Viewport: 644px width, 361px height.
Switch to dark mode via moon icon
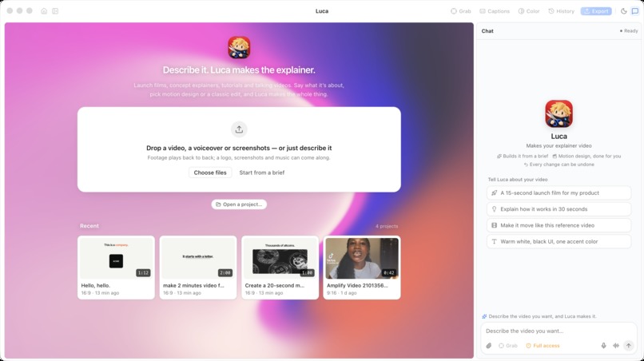point(623,11)
